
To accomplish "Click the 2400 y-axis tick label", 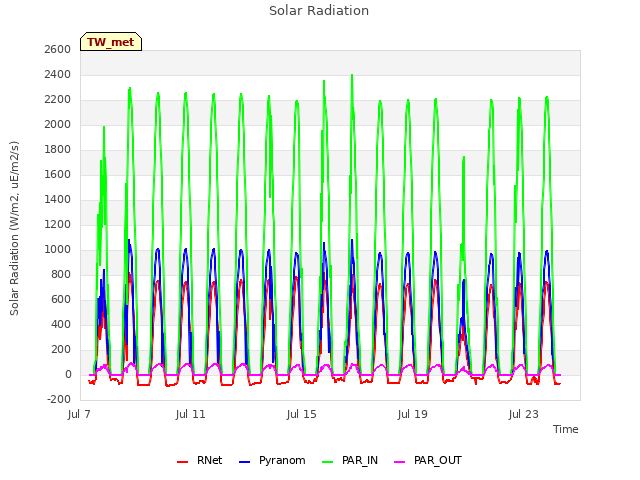I will 58,75.
